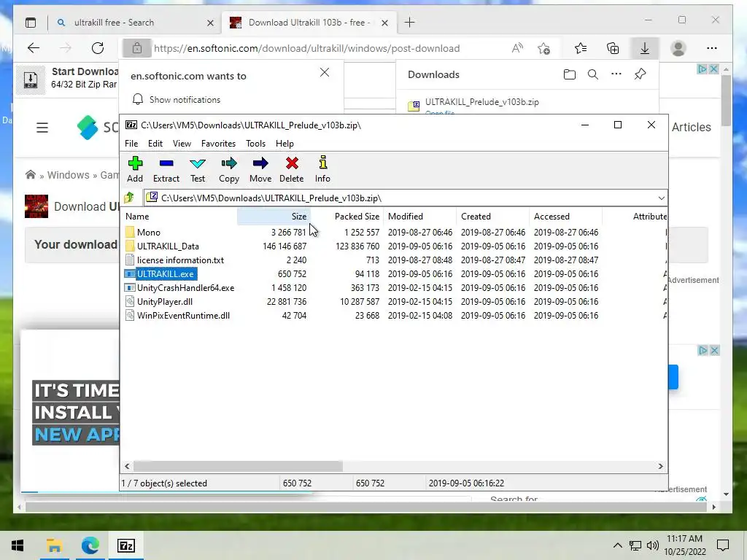The width and height of the screenshot is (747, 560).
Task: Sort by the Accessed column header
Action: tap(565, 216)
